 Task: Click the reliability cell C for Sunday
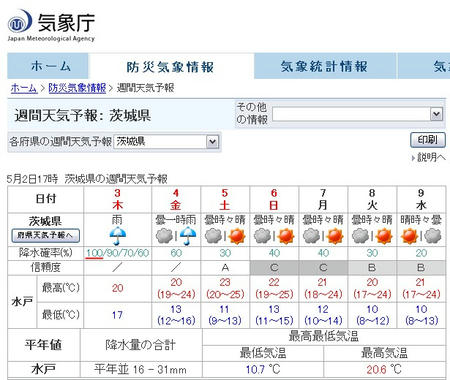click(x=274, y=268)
